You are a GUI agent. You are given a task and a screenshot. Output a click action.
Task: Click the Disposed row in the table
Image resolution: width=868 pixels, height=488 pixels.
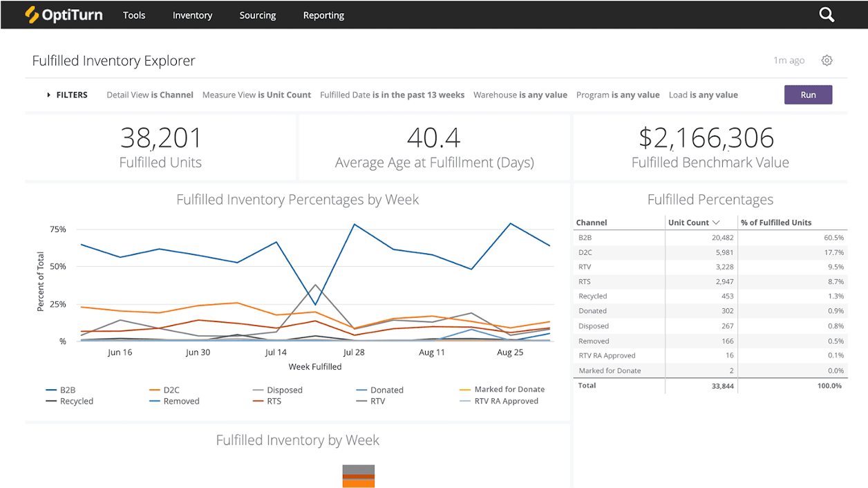pyautogui.click(x=710, y=326)
